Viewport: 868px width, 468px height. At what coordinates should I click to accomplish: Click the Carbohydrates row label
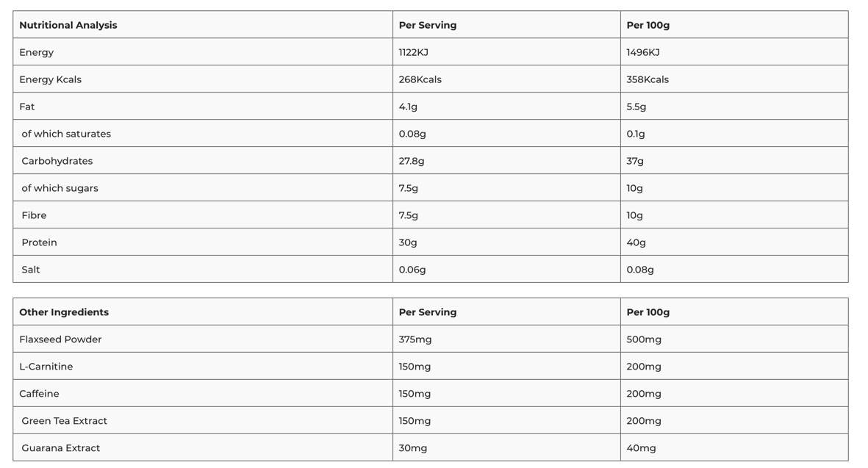[57, 161]
